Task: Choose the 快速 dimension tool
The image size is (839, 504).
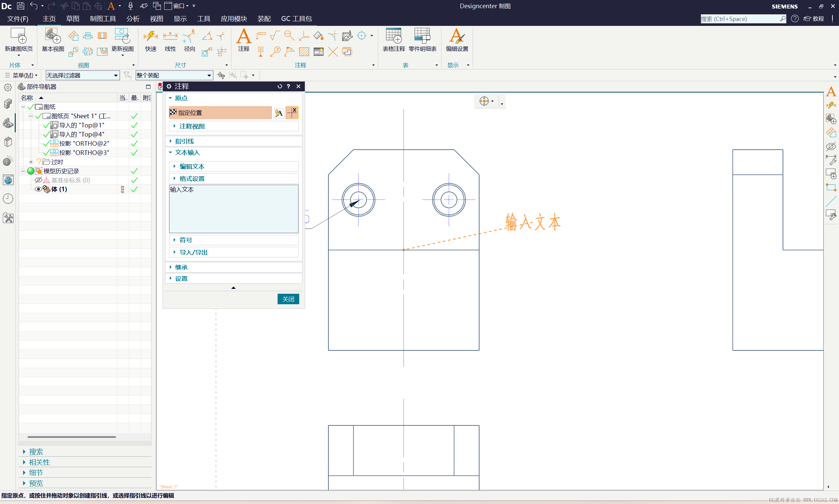Action: point(150,40)
